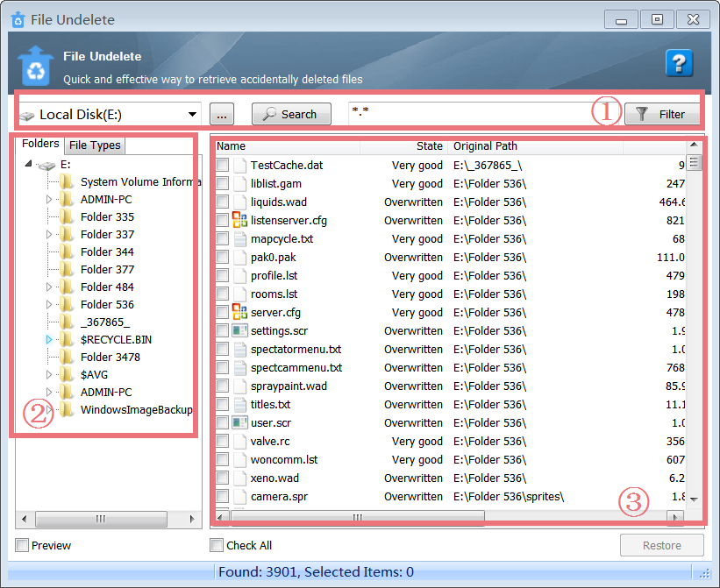
Task: Open the browse dialog via the ... icon
Action: (221, 114)
